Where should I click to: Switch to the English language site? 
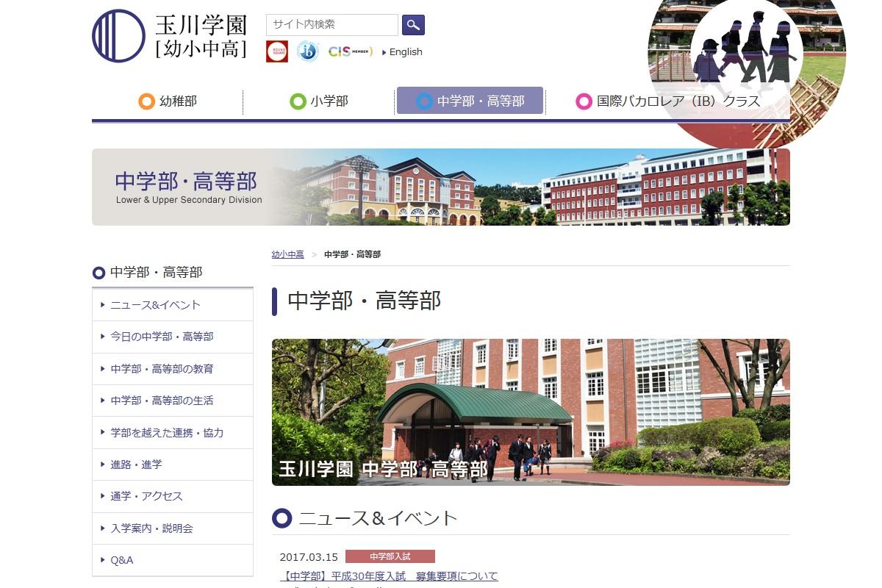click(x=405, y=52)
